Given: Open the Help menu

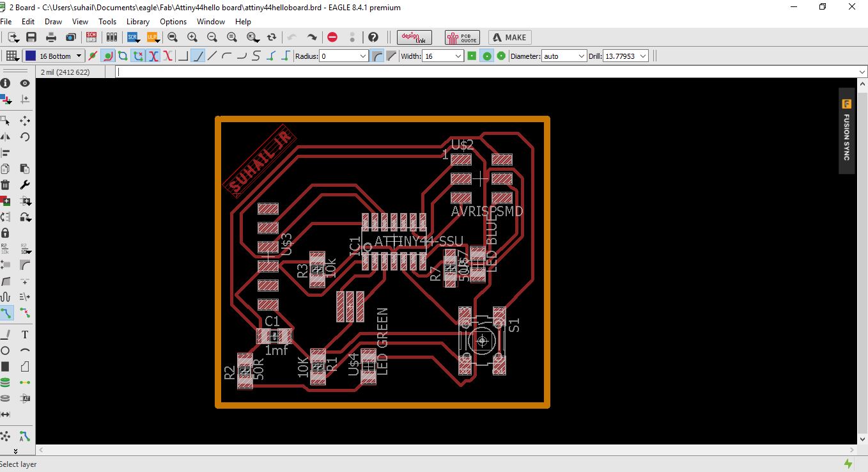Looking at the screenshot, I should (243, 21).
